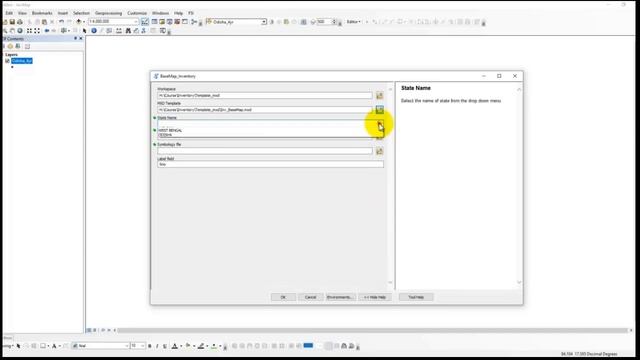Select the Identify tool

click(x=94, y=31)
